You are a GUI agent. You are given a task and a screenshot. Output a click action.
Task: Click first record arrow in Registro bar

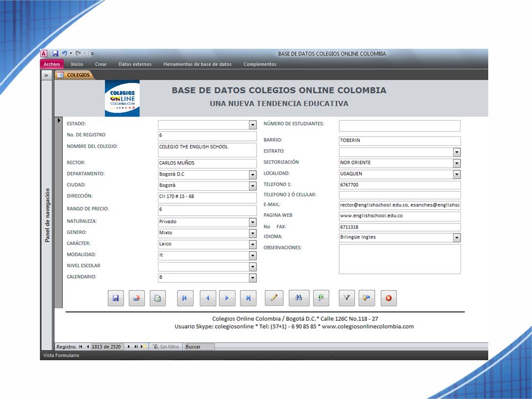pyautogui.click(x=80, y=347)
